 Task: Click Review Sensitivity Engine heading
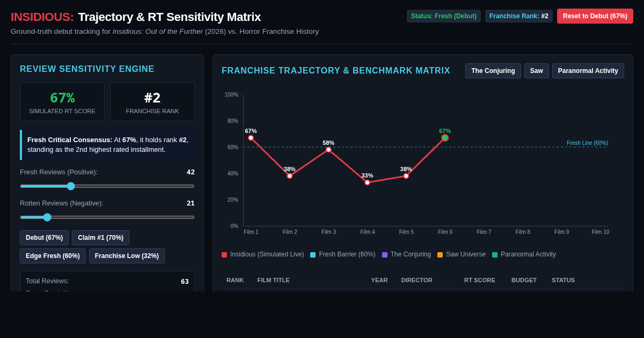pyautogui.click(x=87, y=69)
